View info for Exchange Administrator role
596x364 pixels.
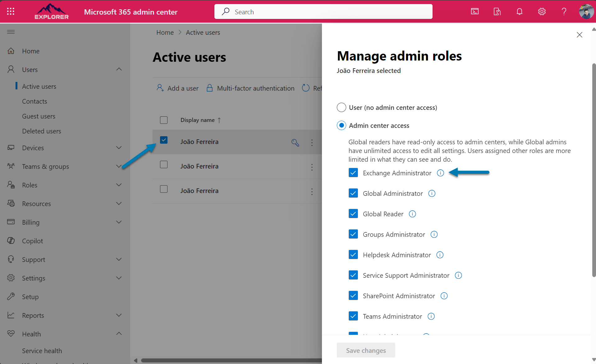pos(440,173)
